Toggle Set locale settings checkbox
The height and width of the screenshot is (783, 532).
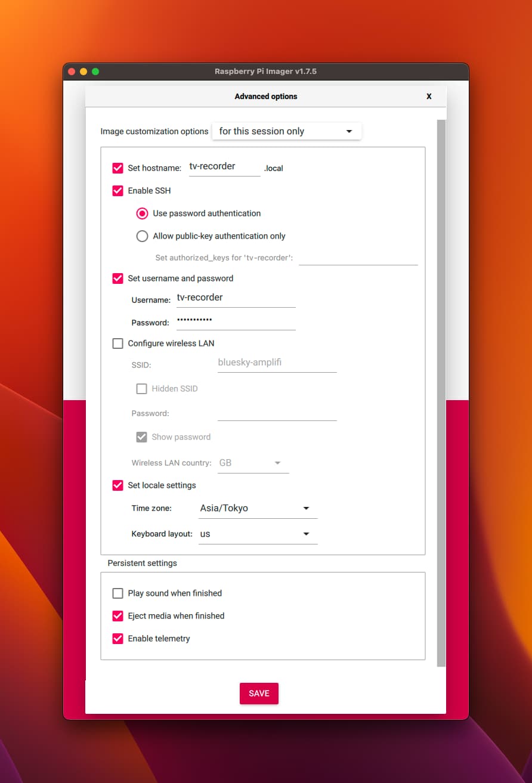click(118, 485)
